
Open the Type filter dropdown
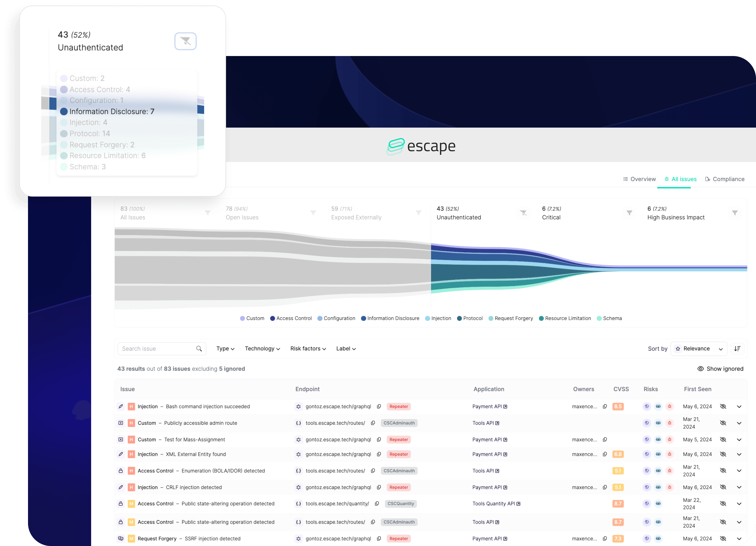[225, 349]
